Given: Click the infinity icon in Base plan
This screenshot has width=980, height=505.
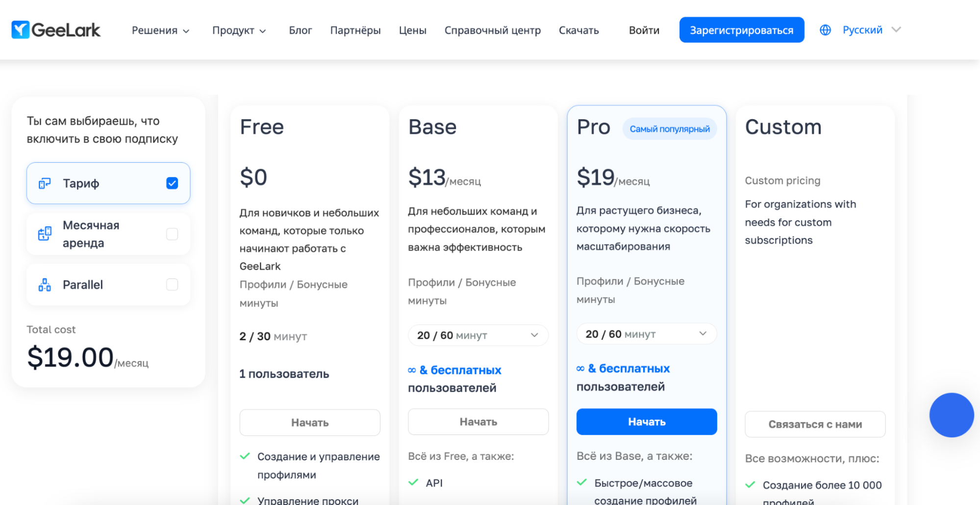Looking at the screenshot, I should coord(412,370).
